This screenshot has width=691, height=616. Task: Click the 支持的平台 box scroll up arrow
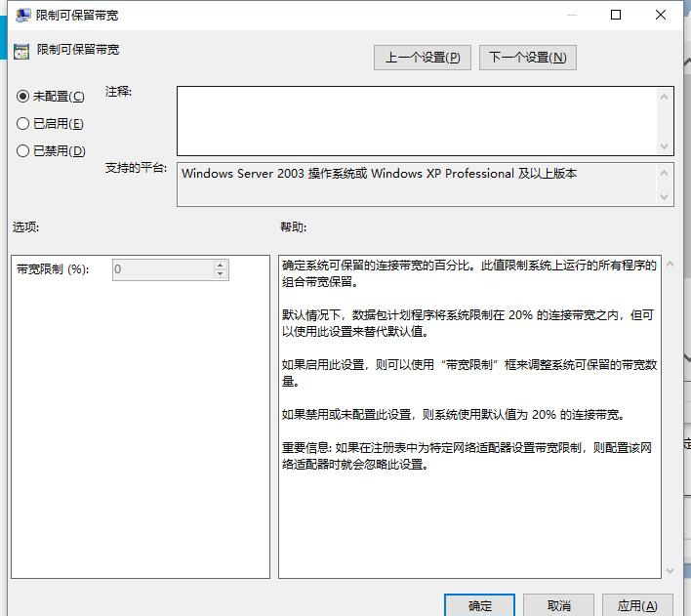tap(666, 172)
